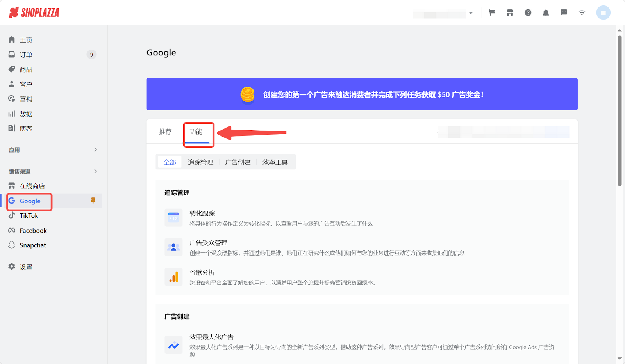625x364 pixels.
Task: Open 转化跟踪 feature title
Action: [202, 213]
